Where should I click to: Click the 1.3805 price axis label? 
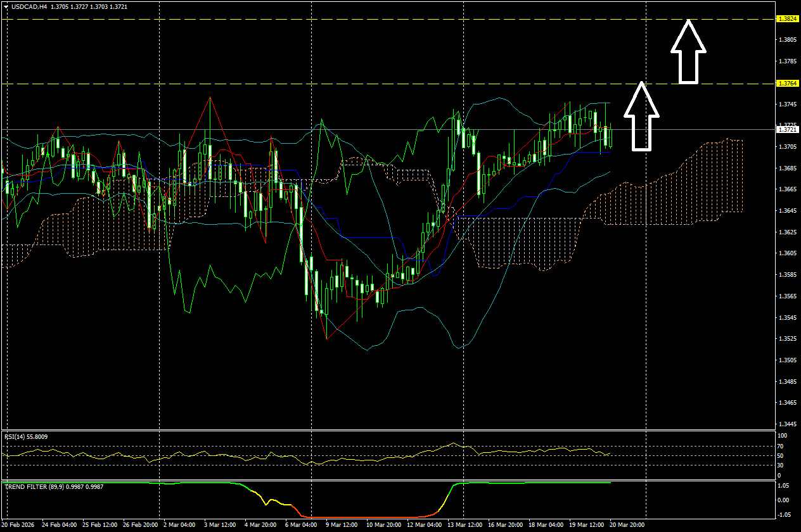point(787,40)
